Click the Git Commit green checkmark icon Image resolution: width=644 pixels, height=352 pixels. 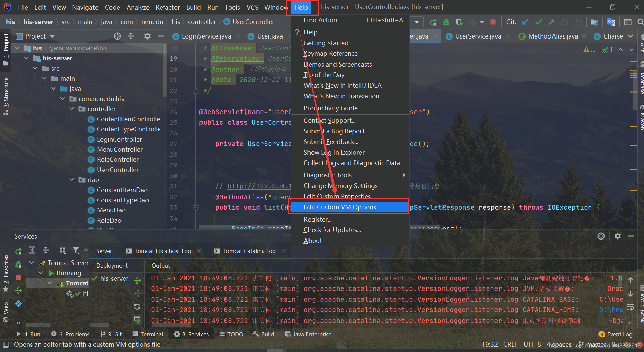click(538, 22)
